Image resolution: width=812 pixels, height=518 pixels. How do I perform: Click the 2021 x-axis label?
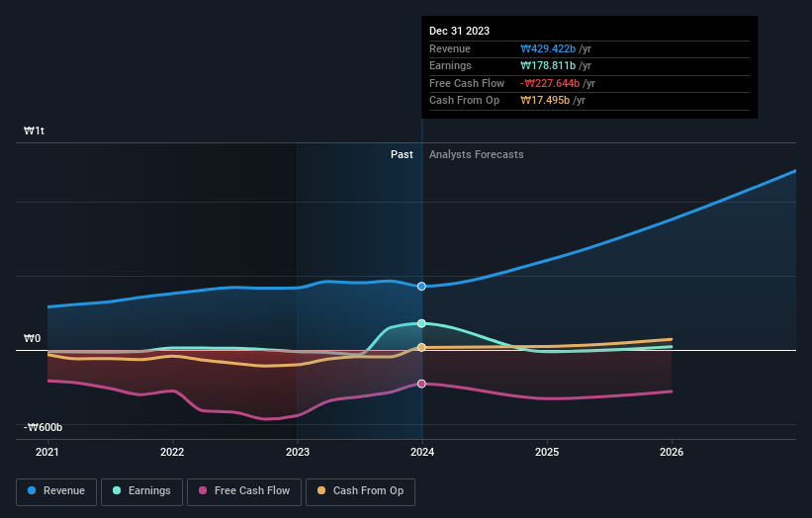click(x=47, y=452)
